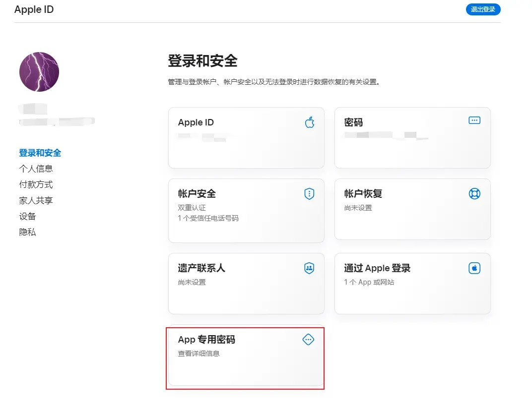532x412 pixels.
Task: Select the highlighted 登录和安全 sidebar item
Action: 39,153
